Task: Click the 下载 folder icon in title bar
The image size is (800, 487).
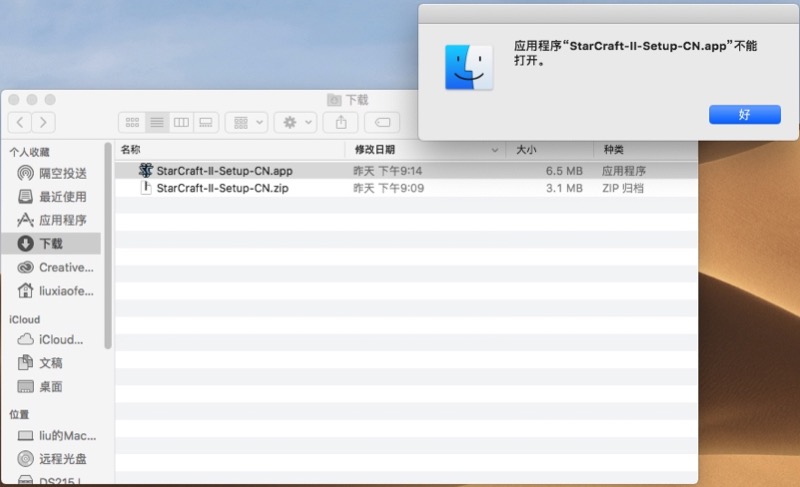Action: point(334,99)
